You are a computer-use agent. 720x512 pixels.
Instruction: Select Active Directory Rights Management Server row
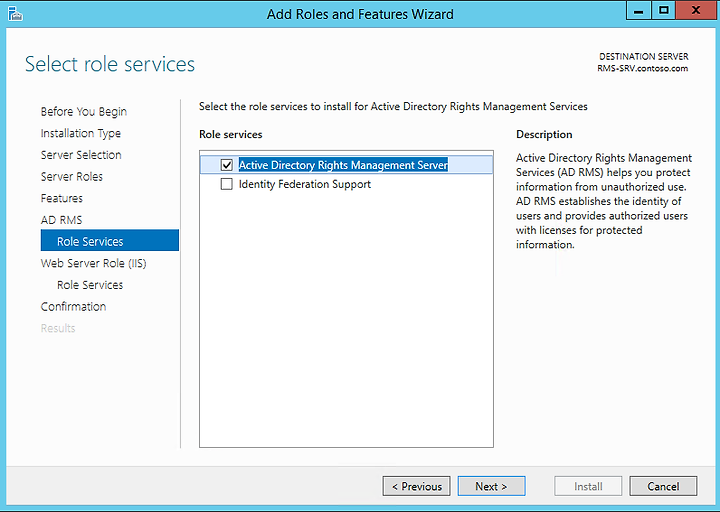[x=346, y=165]
